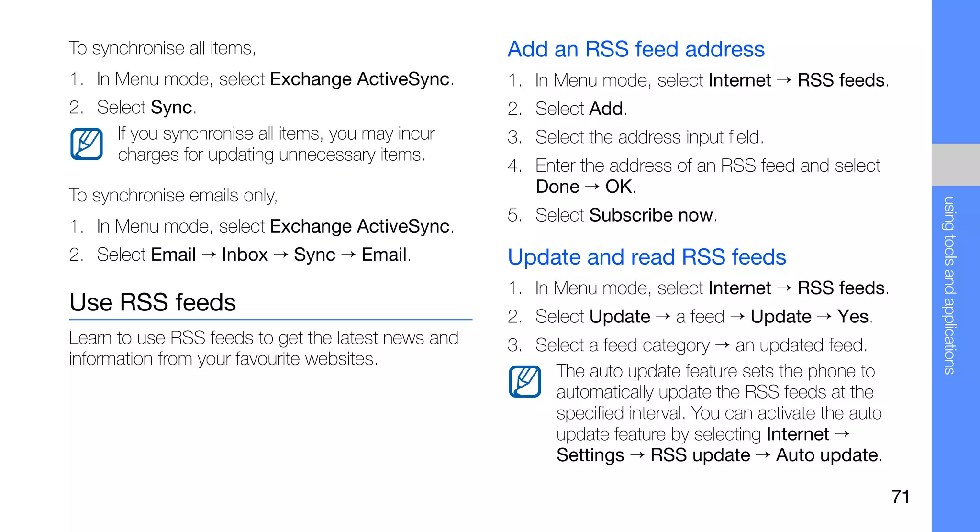Click 'Learn to use RSS feeds' intro line

pos(264,338)
